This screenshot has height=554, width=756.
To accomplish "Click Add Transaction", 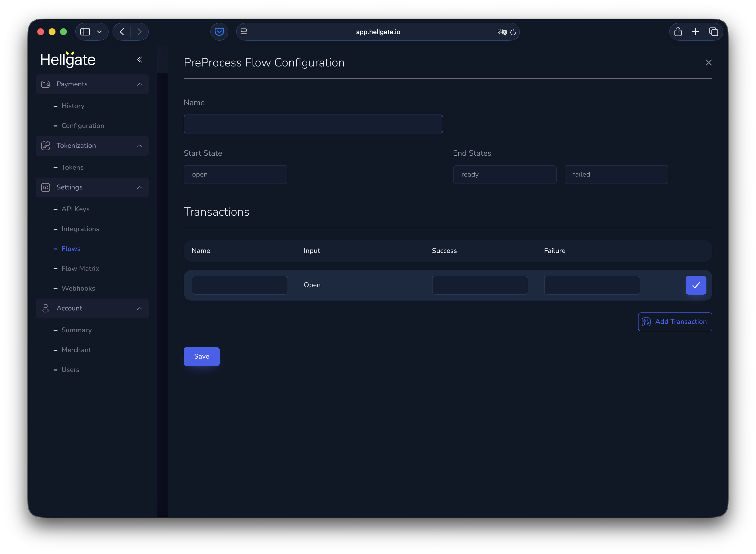I will point(675,322).
